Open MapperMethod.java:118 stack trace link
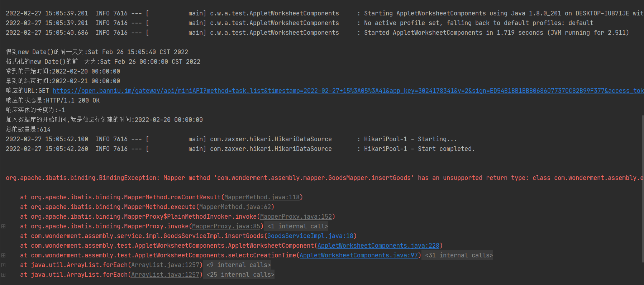This screenshot has width=644, height=285. [x=262, y=197]
